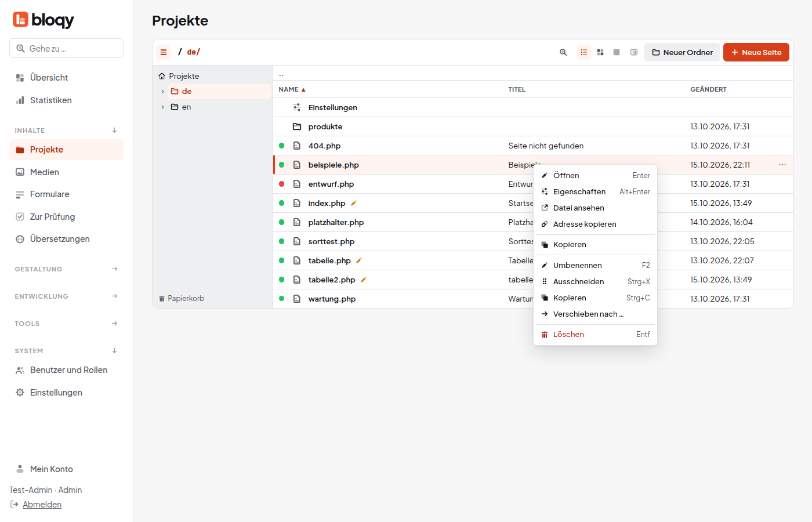Choose Verschieben nach … in the context menu
Viewport: 812px width, 522px height.
pyautogui.click(x=595, y=314)
